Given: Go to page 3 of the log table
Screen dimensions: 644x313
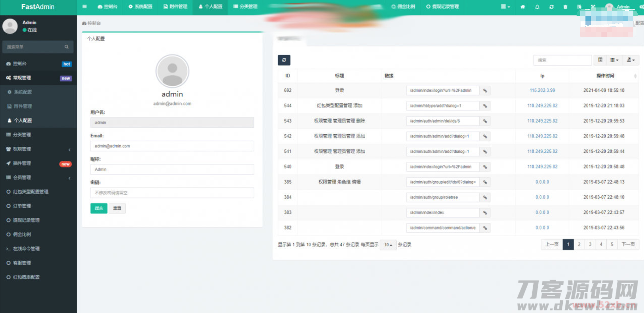Looking at the screenshot, I should coord(590,244).
